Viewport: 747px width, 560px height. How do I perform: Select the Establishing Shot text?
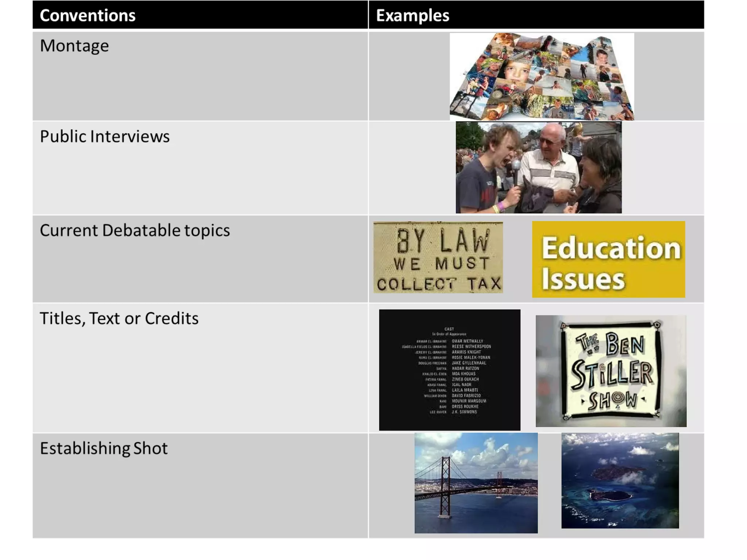104,448
